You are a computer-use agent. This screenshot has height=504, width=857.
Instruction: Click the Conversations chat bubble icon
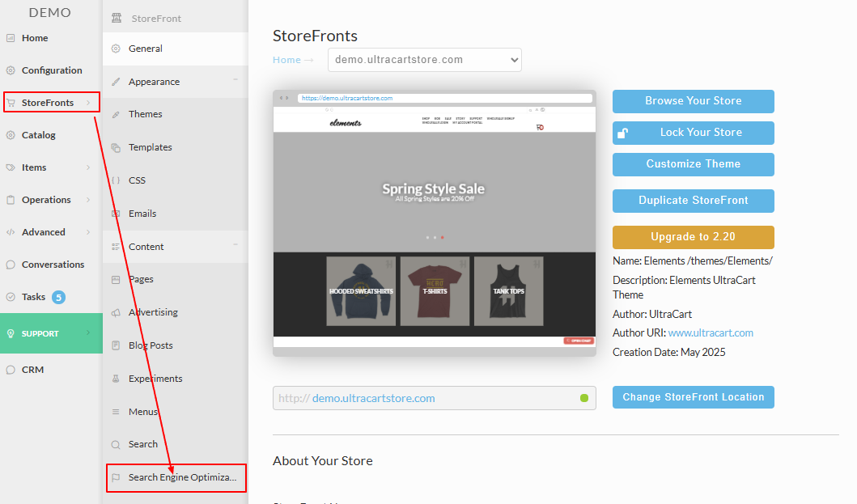[11, 265]
